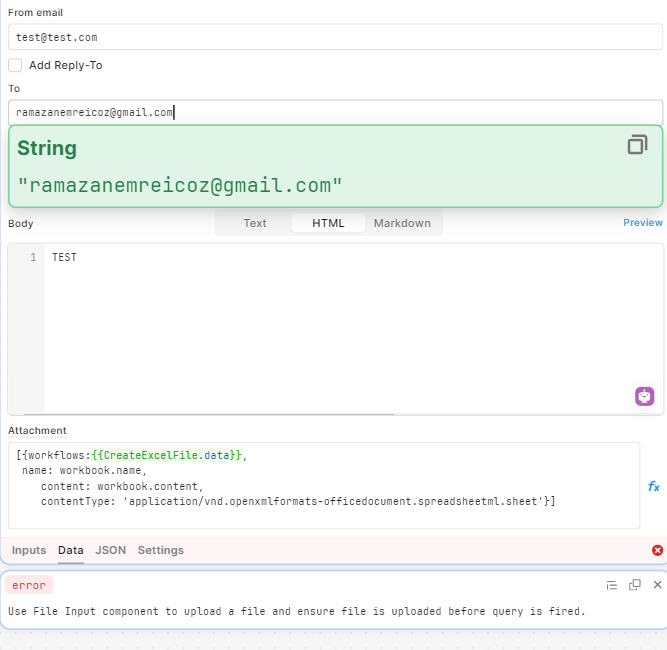This screenshot has width=667, height=650.
Task: Focus the To recipient field
Action: (x=335, y=112)
